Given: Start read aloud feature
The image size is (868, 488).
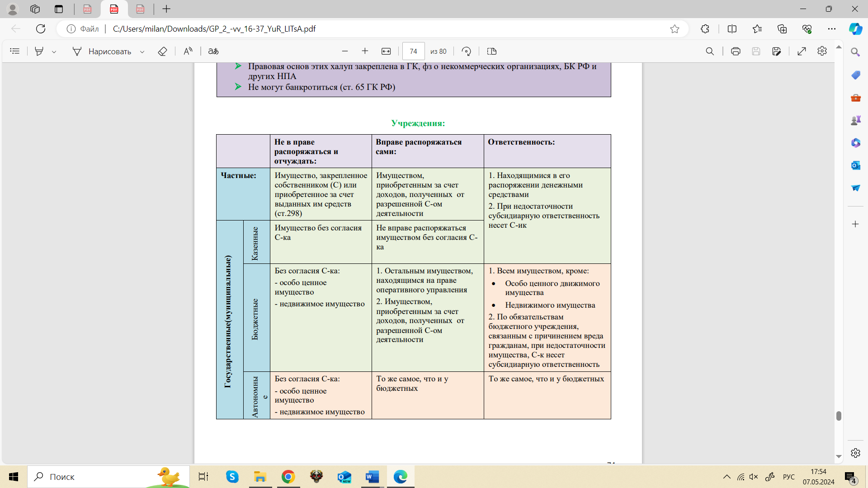Looking at the screenshot, I should click(188, 52).
